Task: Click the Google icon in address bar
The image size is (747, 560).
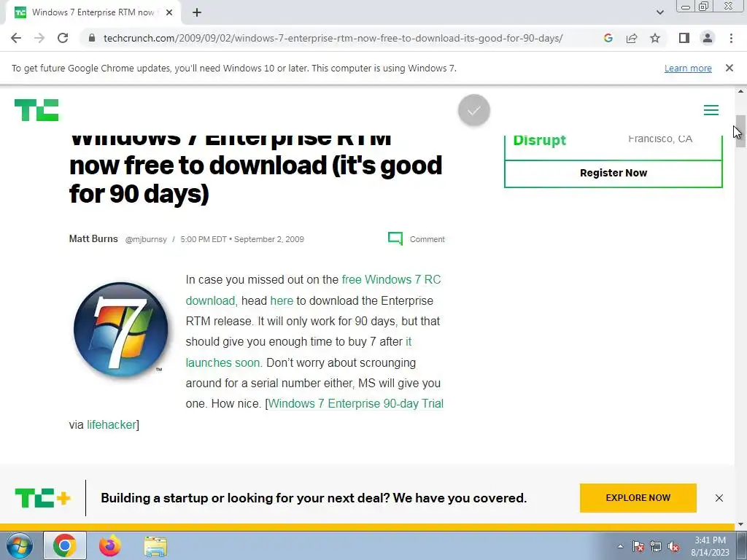Action: click(608, 38)
